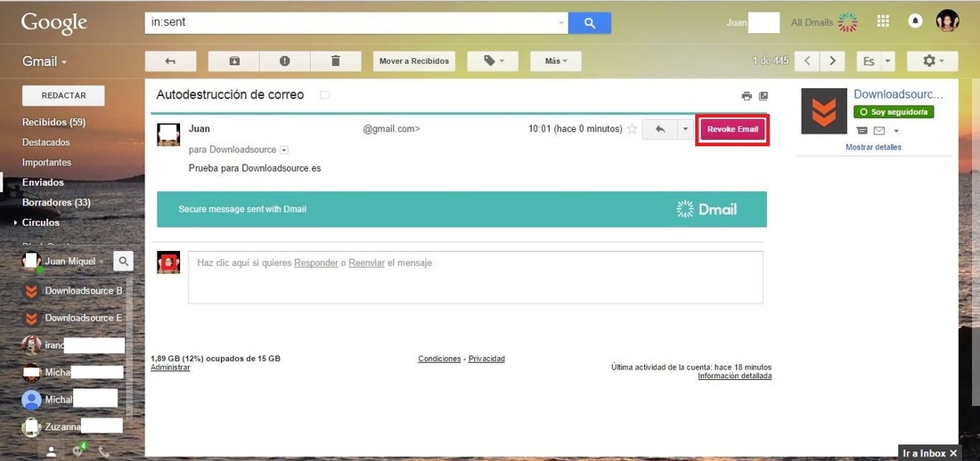Open Privacidad link
This screenshot has width=980, height=461.
click(486, 359)
